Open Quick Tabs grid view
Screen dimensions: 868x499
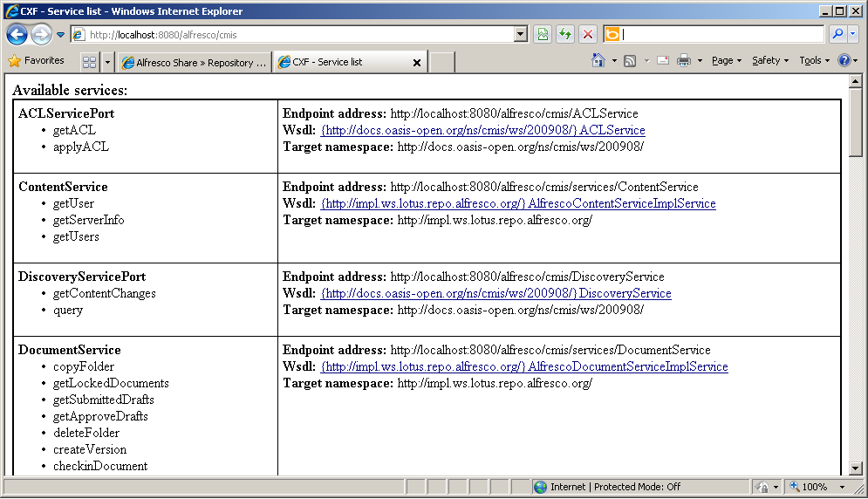[x=89, y=62]
